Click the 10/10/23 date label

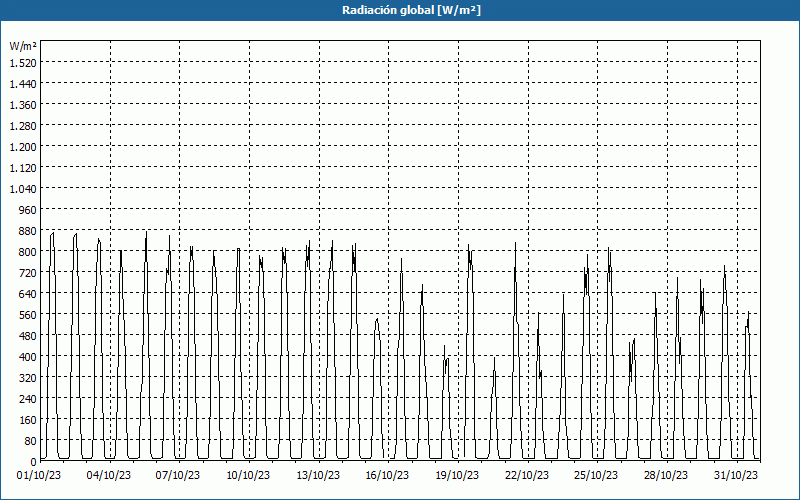coord(248,476)
